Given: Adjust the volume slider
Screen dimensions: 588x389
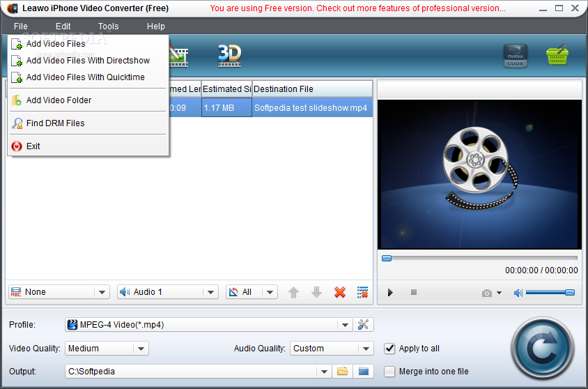Looking at the screenshot, I should (x=550, y=292).
